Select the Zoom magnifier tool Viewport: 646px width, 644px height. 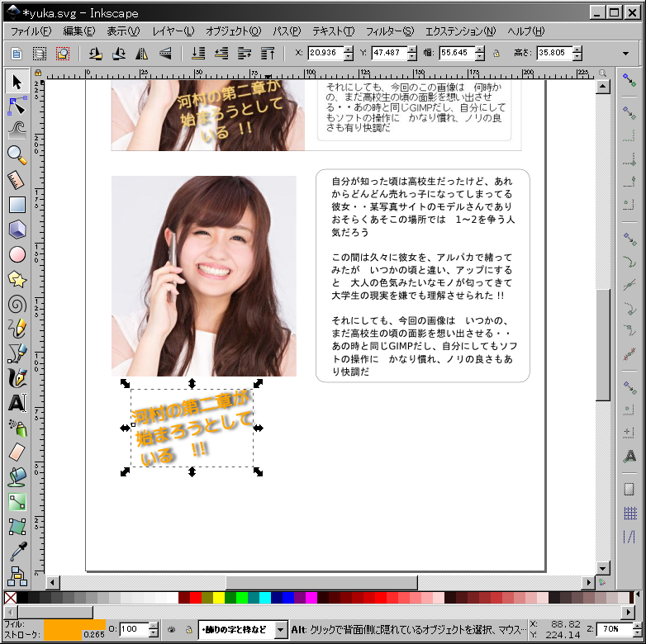tap(17, 155)
